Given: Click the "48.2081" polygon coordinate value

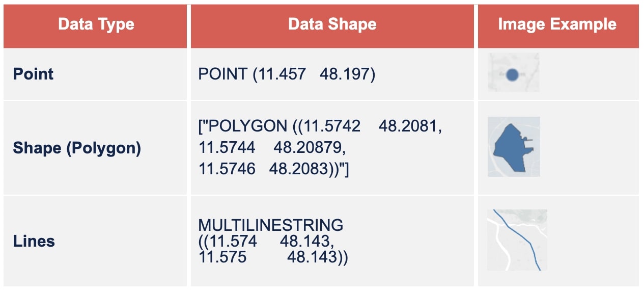Looking at the screenshot, I should click(x=407, y=126).
